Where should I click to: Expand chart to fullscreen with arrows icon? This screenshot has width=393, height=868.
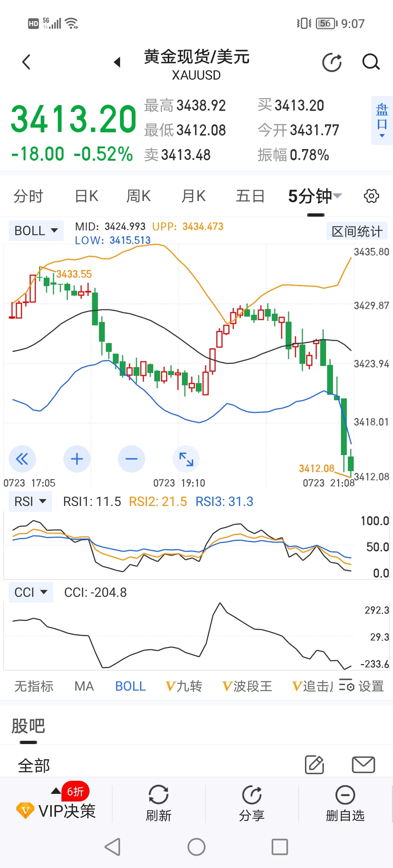[186, 459]
